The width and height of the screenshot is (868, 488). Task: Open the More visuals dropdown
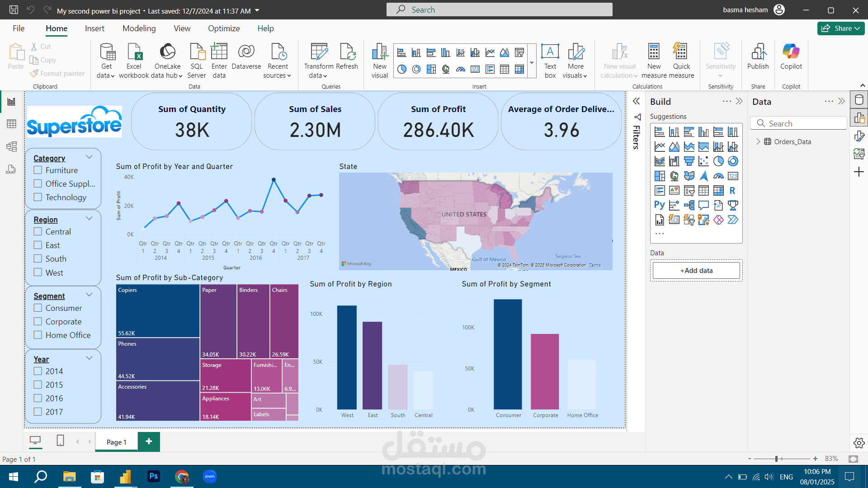[x=575, y=61]
